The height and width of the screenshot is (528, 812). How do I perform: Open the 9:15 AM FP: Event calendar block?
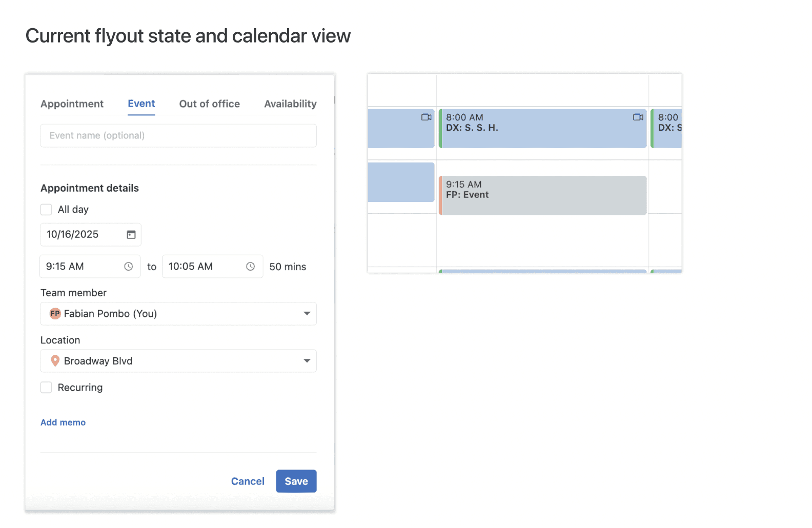click(x=543, y=195)
